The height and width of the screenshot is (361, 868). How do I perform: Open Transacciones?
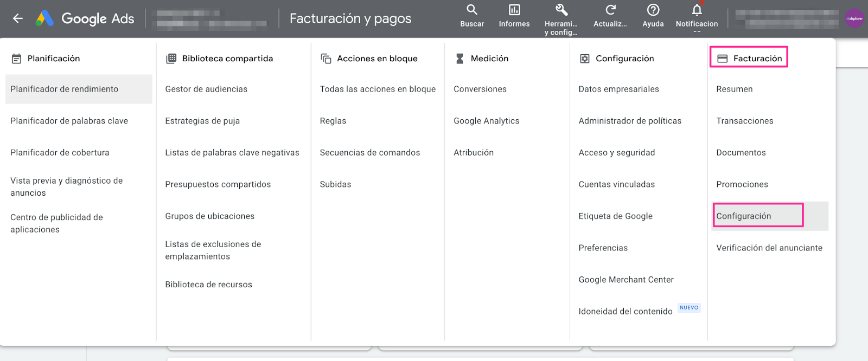(x=745, y=121)
